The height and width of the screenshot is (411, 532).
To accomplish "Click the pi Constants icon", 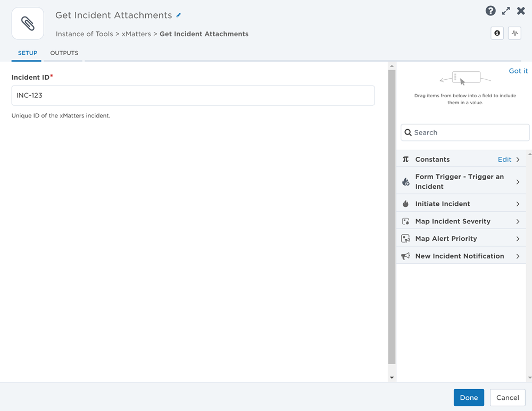I will pyautogui.click(x=405, y=160).
